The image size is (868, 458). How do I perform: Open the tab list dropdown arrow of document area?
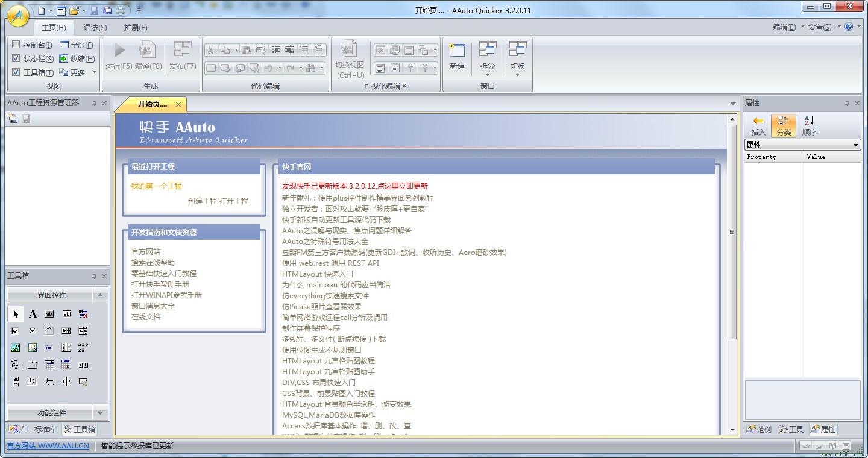pyautogui.click(x=733, y=104)
